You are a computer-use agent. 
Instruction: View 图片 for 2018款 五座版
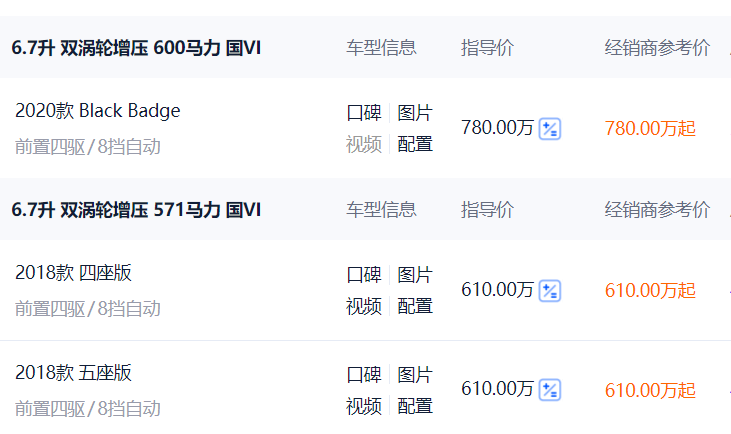click(415, 375)
